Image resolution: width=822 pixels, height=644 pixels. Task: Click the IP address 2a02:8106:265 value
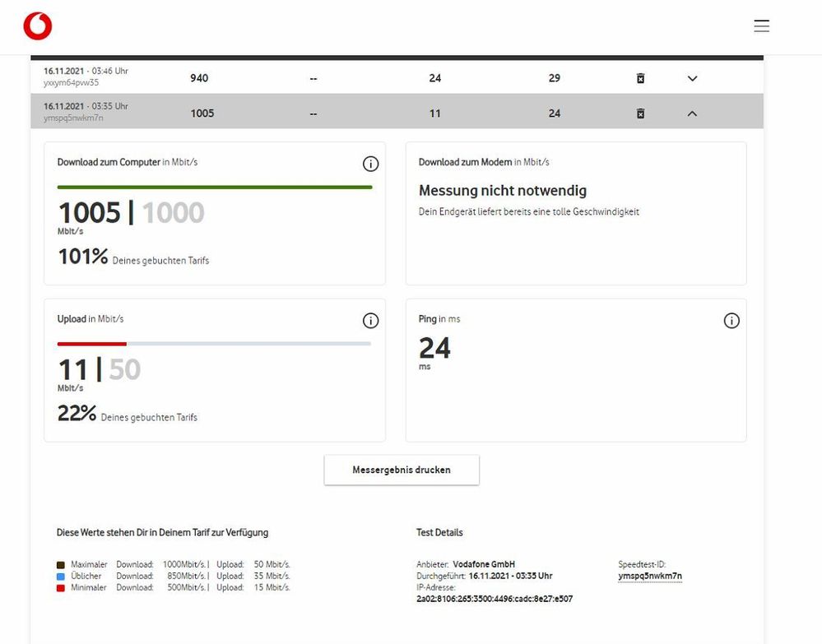click(x=495, y=599)
